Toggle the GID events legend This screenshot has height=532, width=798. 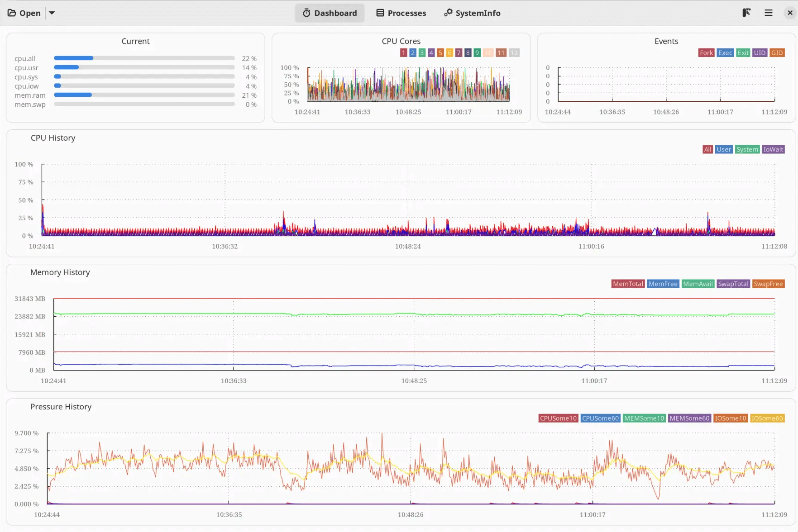pyautogui.click(x=777, y=53)
